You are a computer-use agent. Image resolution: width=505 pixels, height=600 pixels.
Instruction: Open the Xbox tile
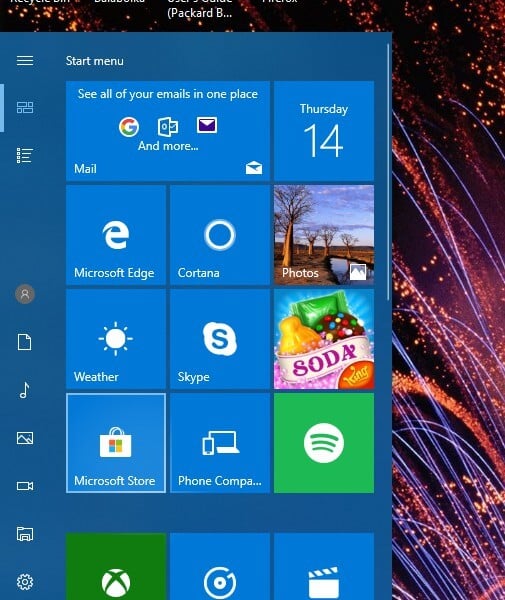116,567
